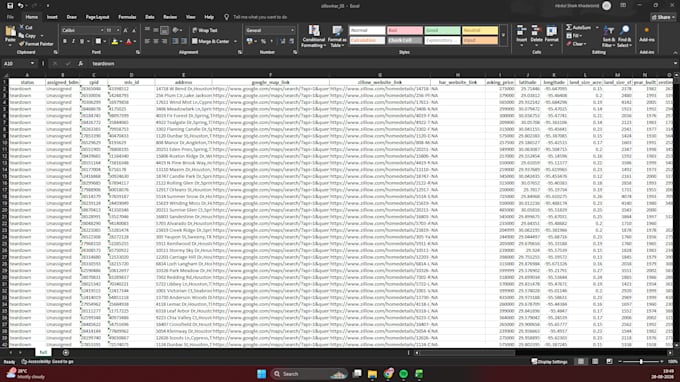Expand the Name Box dropdown arrow
This screenshot has width=680, height=382.
pos(32,64)
